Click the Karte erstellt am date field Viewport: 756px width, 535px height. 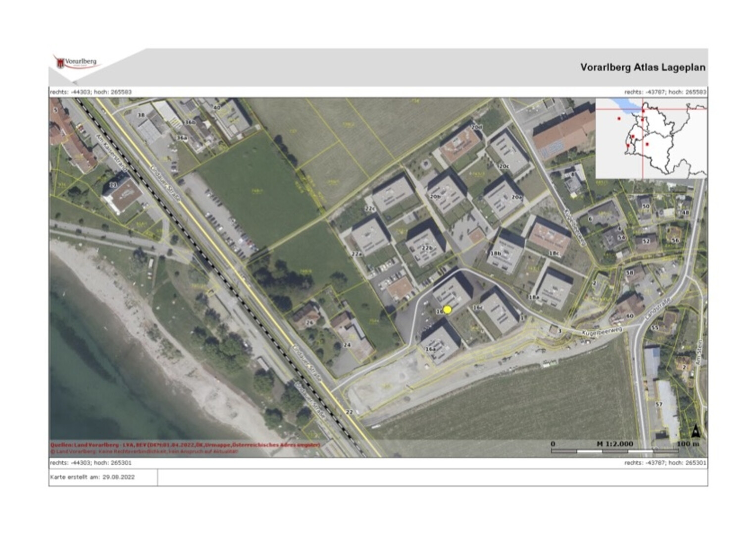92,478
